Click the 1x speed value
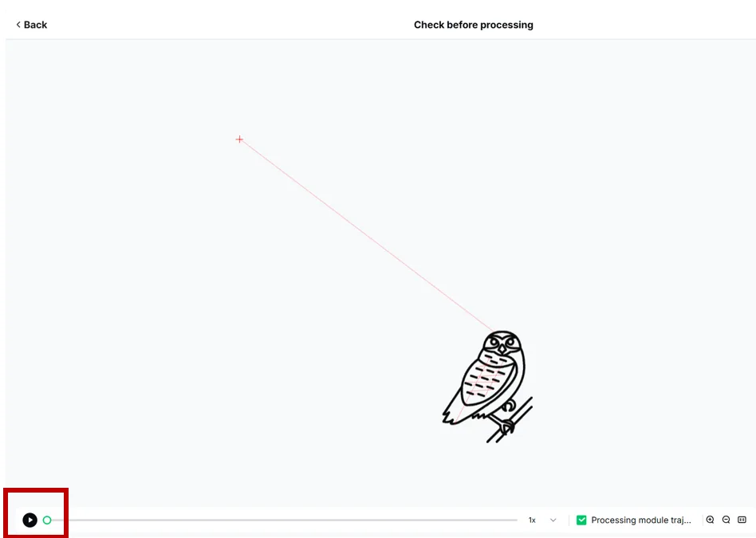 click(532, 520)
